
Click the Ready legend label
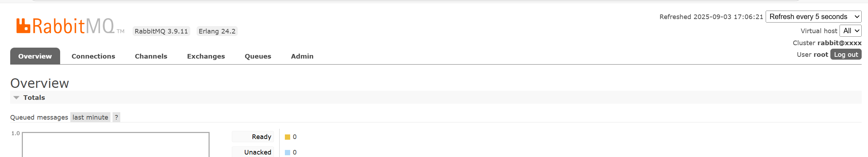pos(261,137)
